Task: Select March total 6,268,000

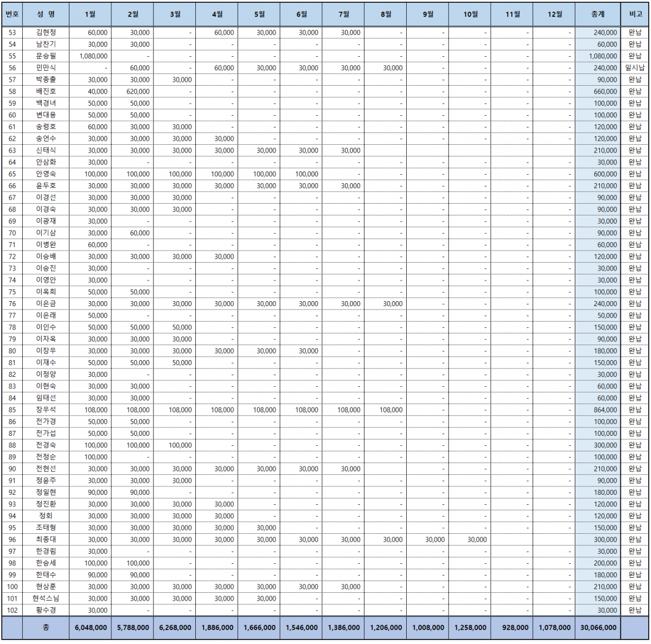Action: [175, 628]
